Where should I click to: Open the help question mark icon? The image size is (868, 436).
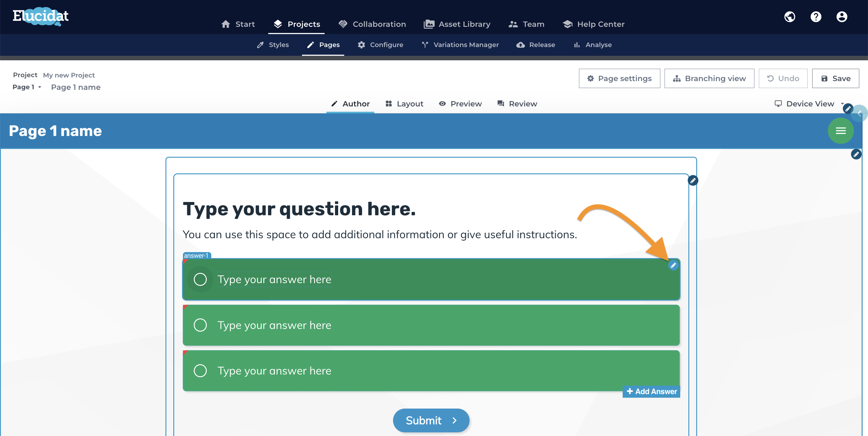[x=816, y=17]
